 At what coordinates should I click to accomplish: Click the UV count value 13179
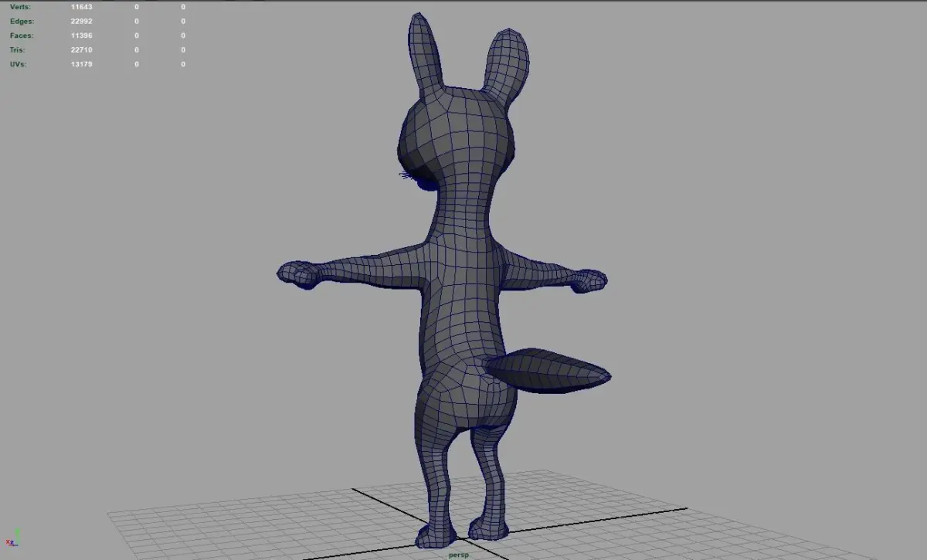point(81,64)
